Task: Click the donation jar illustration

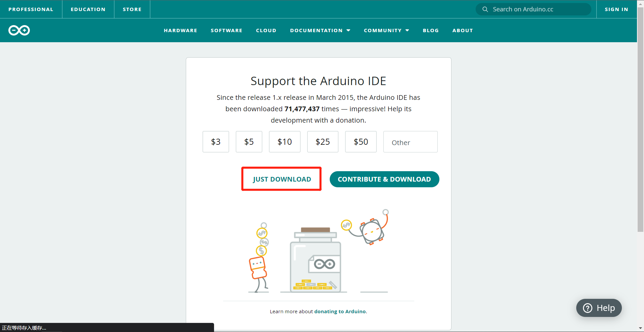Action: [315, 260]
